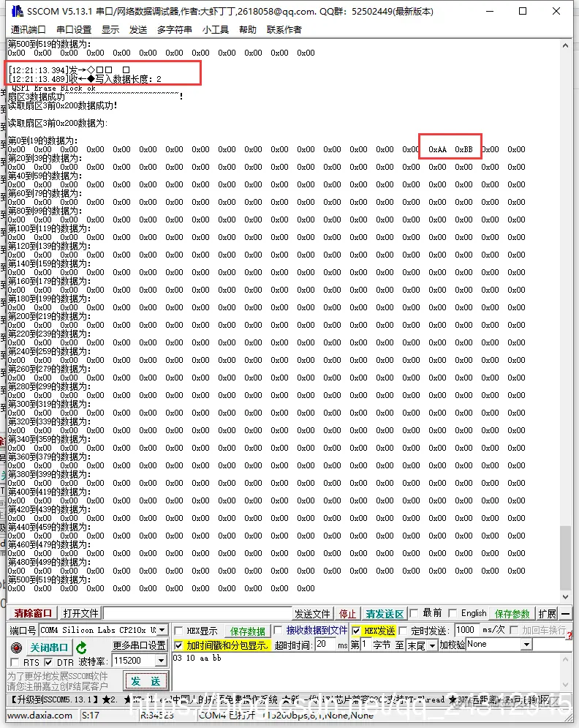Open the 显示 menu
The height and width of the screenshot is (728, 579).
tap(110, 30)
